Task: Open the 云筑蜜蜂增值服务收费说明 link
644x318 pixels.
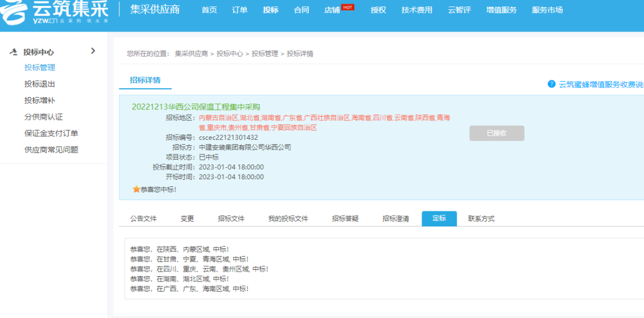Action: [x=600, y=85]
